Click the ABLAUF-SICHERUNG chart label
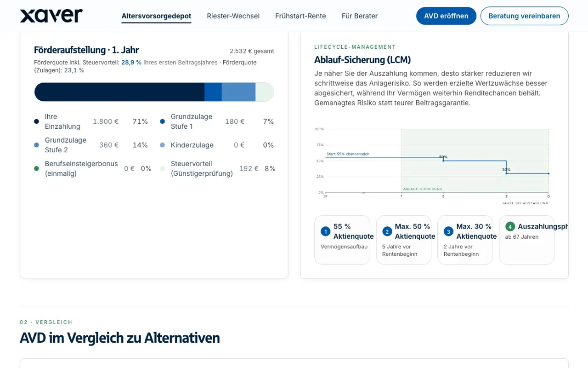This screenshot has height=368, width=588. [423, 189]
